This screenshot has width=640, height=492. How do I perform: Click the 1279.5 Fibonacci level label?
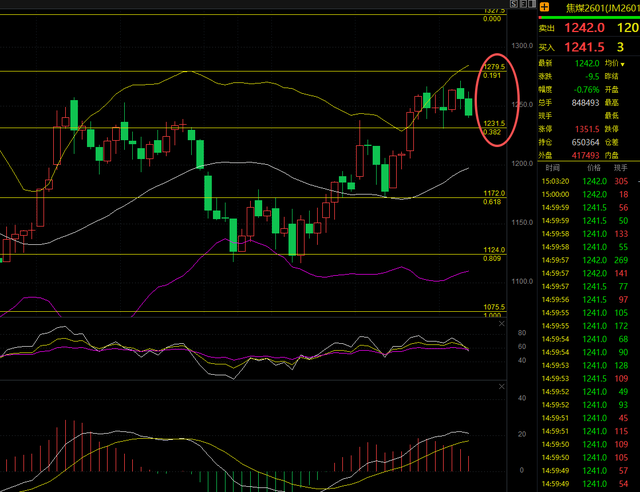tap(494, 67)
